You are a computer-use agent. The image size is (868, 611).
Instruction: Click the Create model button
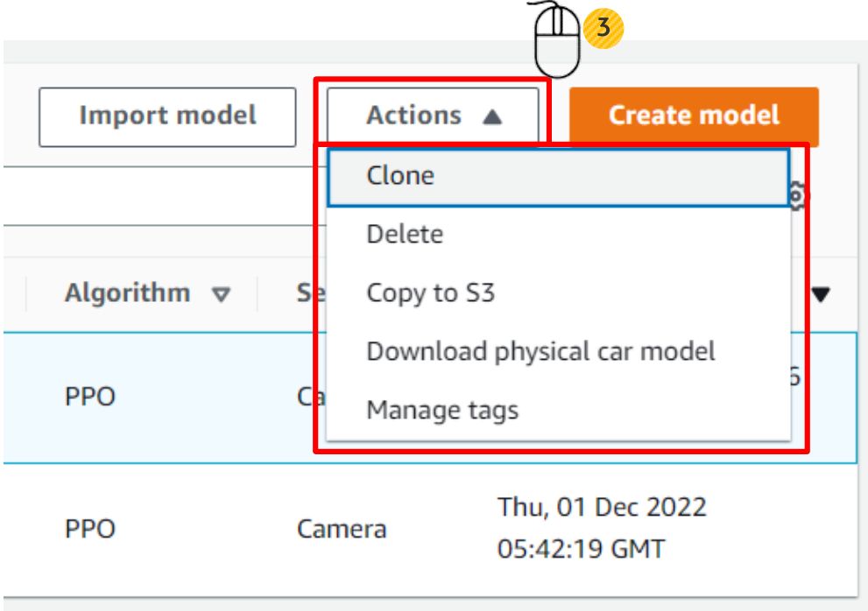(x=694, y=116)
